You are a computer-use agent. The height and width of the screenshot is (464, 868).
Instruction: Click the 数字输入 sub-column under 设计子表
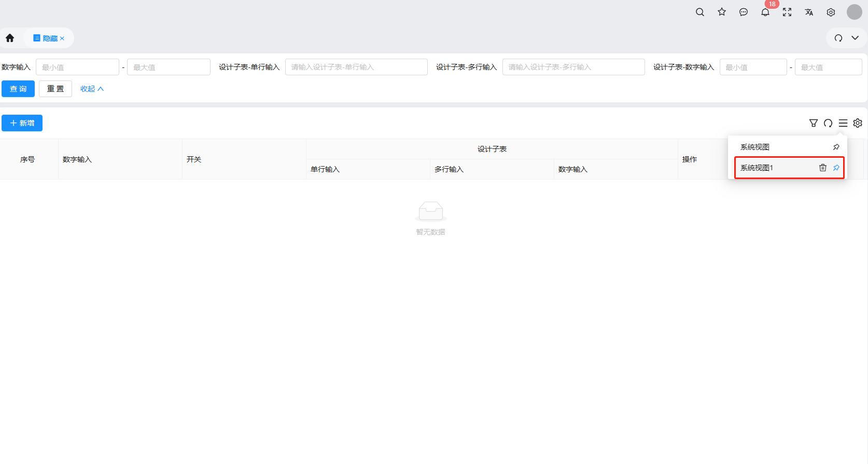click(616, 169)
